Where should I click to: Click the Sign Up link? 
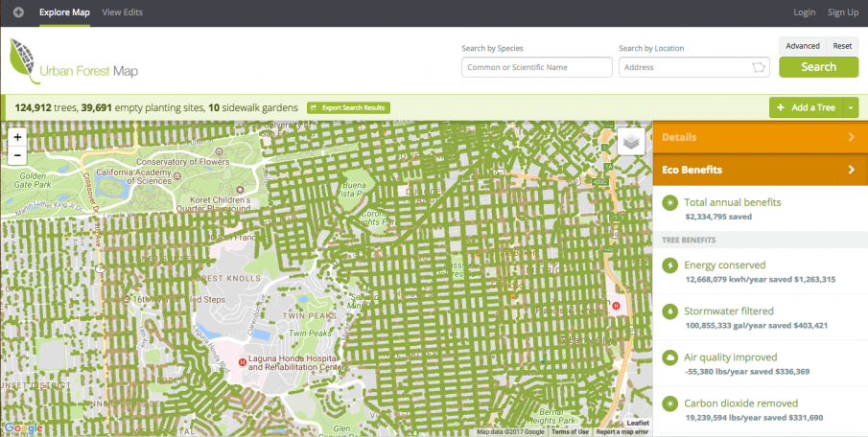[x=843, y=12]
